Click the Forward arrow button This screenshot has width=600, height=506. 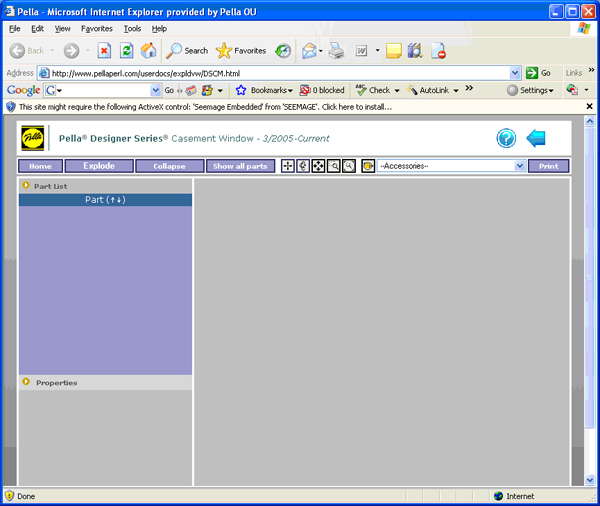point(71,51)
